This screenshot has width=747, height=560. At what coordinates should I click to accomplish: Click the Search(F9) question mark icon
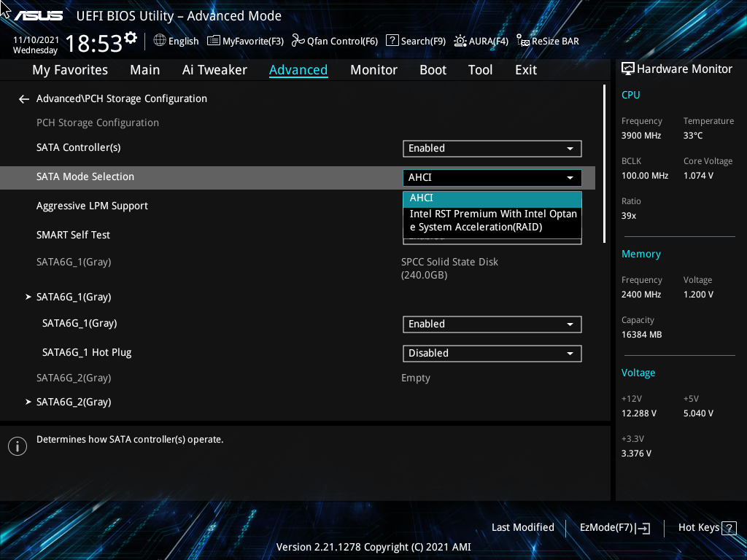point(392,41)
